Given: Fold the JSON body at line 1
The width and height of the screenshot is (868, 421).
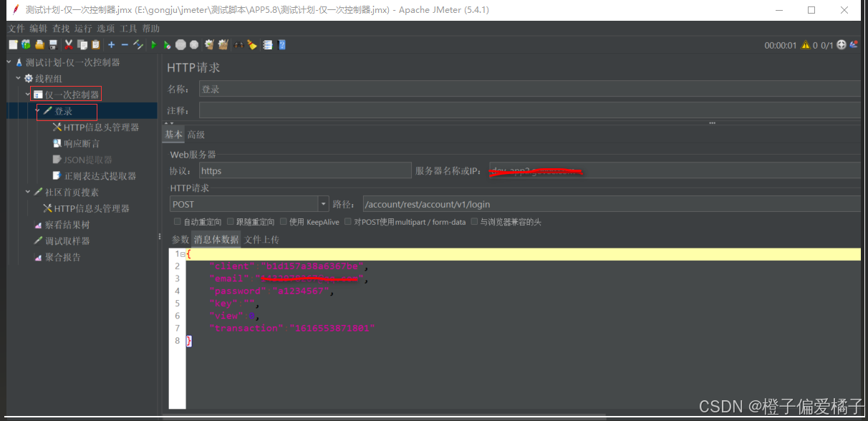Looking at the screenshot, I should (183, 254).
